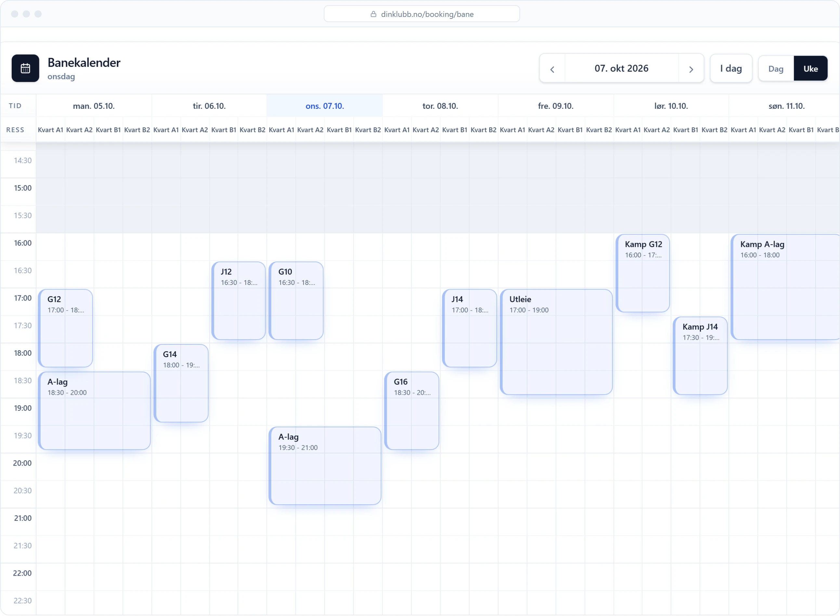Select the man. 05.10. day header
The image size is (840, 616).
(94, 106)
